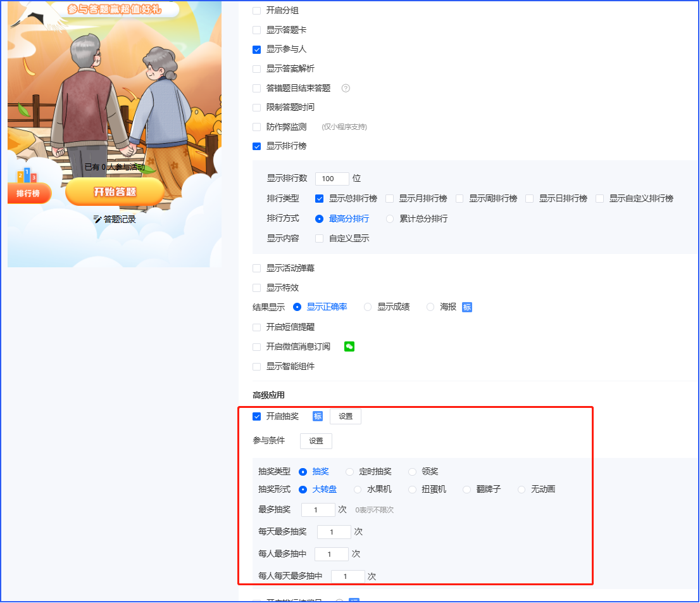
Task: Check the 显示日排行榜 checkbox
Action: (530, 199)
